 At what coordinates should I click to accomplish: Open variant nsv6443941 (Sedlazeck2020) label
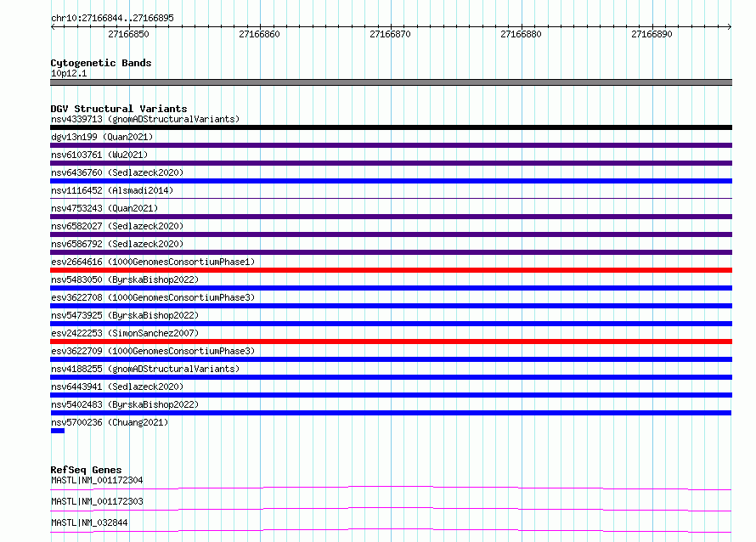coord(117,387)
